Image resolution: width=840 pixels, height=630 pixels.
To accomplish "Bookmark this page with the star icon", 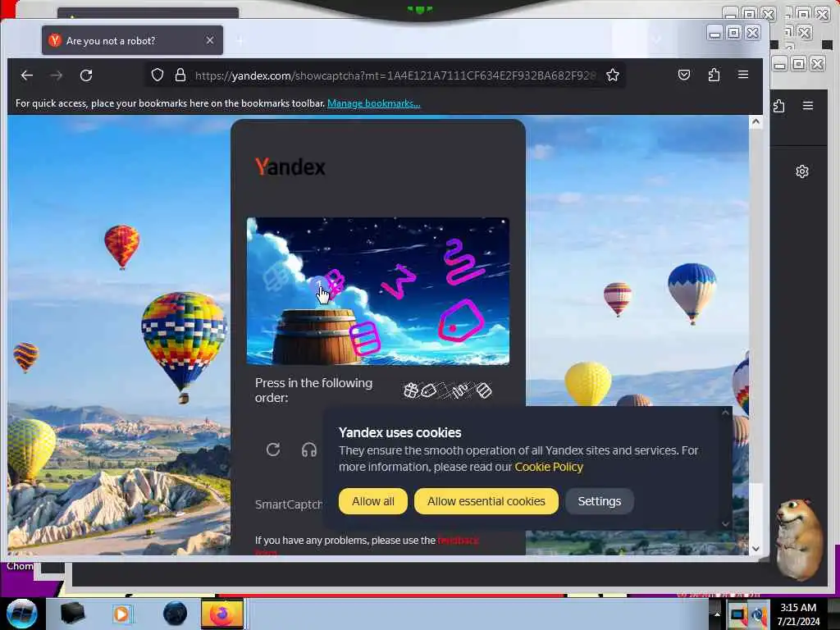I will 613,75.
